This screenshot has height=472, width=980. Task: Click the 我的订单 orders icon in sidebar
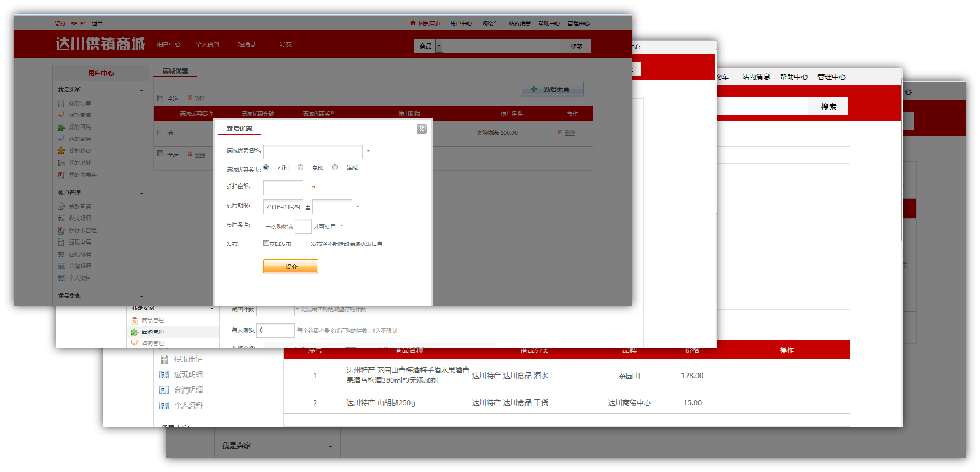(x=61, y=103)
